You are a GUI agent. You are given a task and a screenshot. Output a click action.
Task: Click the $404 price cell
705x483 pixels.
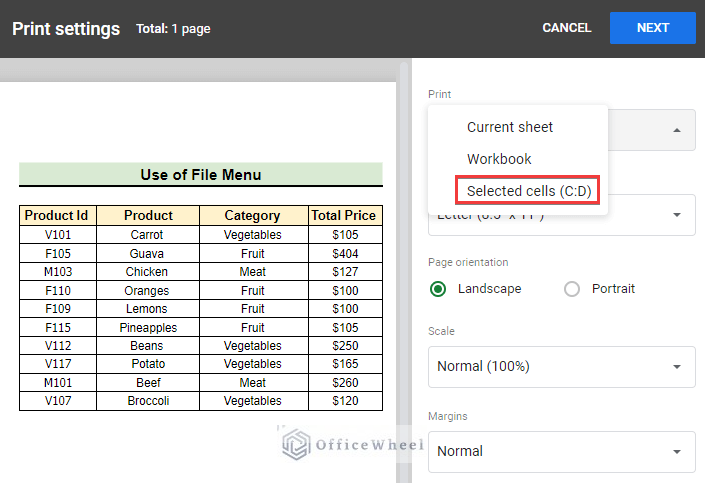pyautogui.click(x=345, y=254)
